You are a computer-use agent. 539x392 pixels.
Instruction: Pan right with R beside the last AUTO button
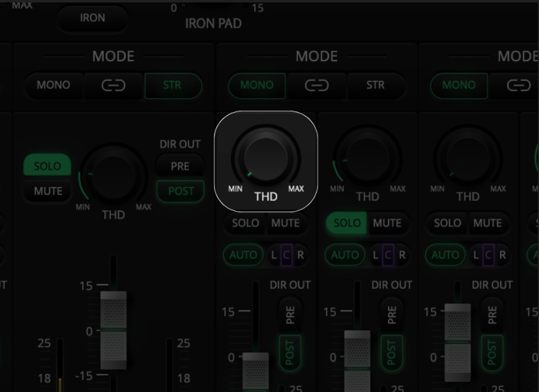coord(502,255)
